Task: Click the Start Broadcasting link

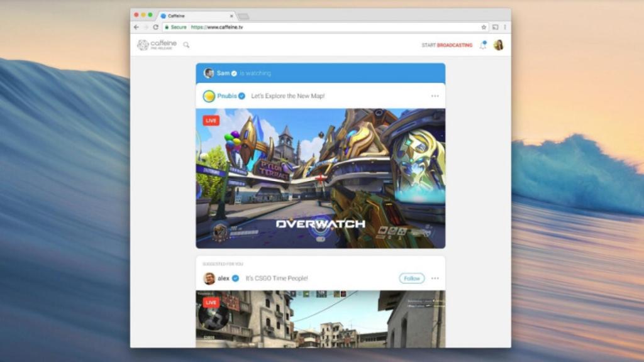Action: (x=447, y=45)
